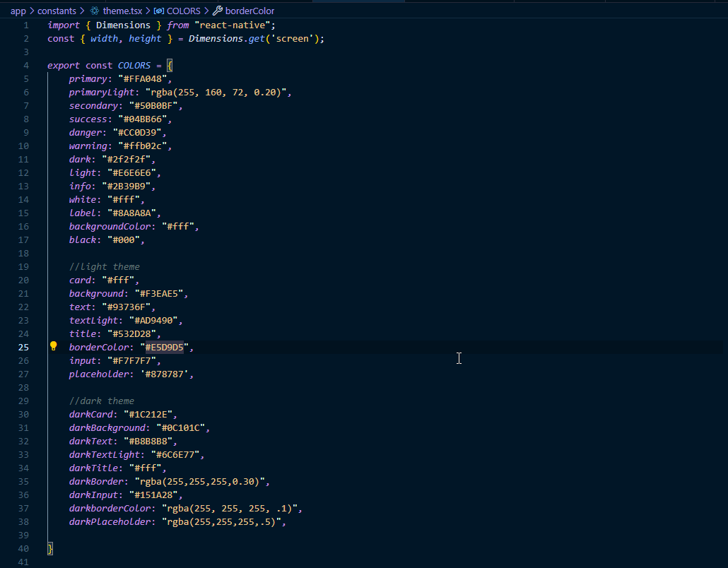
Task: Click line number 25 in the gutter
Action: point(24,347)
